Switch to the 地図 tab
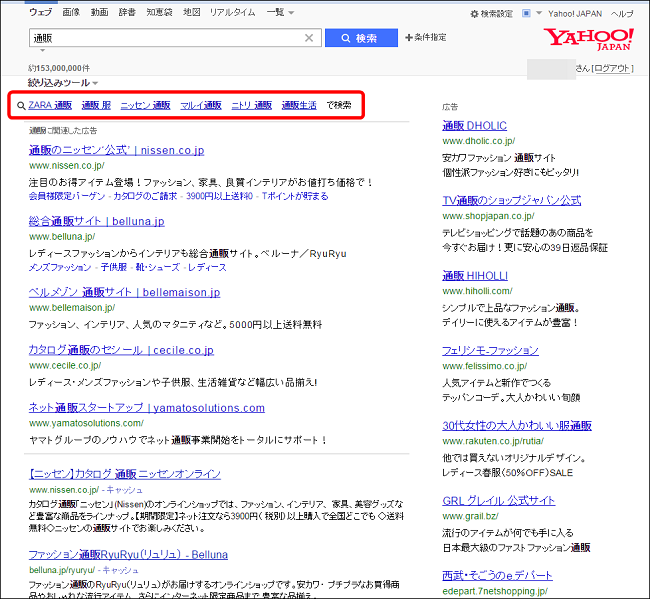650x599 pixels. pos(192,12)
